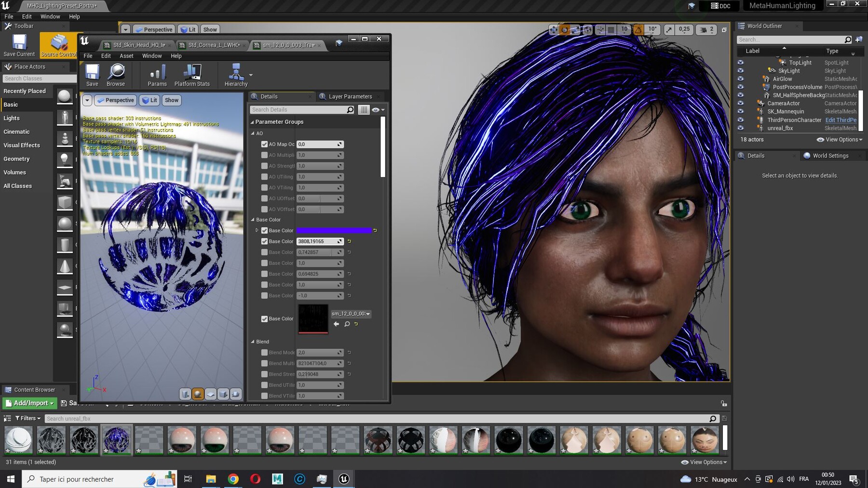Select the rotate gizmo tool in the viewport
The height and width of the screenshot is (488, 868).
565,29
